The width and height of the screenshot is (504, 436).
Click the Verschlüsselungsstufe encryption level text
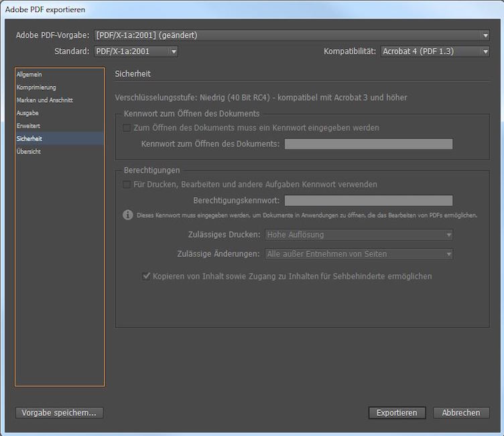pyautogui.click(x=261, y=97)
